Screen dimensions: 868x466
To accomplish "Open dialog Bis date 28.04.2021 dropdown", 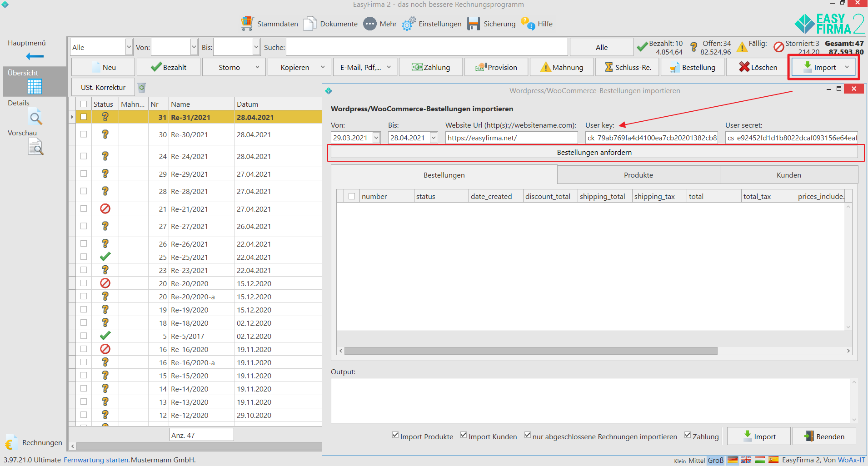I will tap(434, 138).
